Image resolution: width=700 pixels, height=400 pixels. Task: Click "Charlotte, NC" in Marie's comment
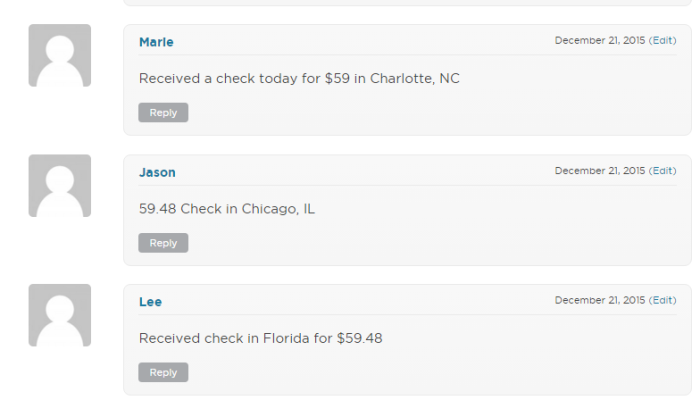click(415, 78)
